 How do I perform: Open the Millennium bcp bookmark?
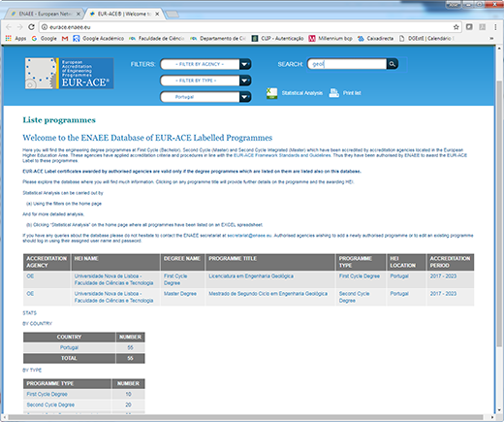[331, 39]
